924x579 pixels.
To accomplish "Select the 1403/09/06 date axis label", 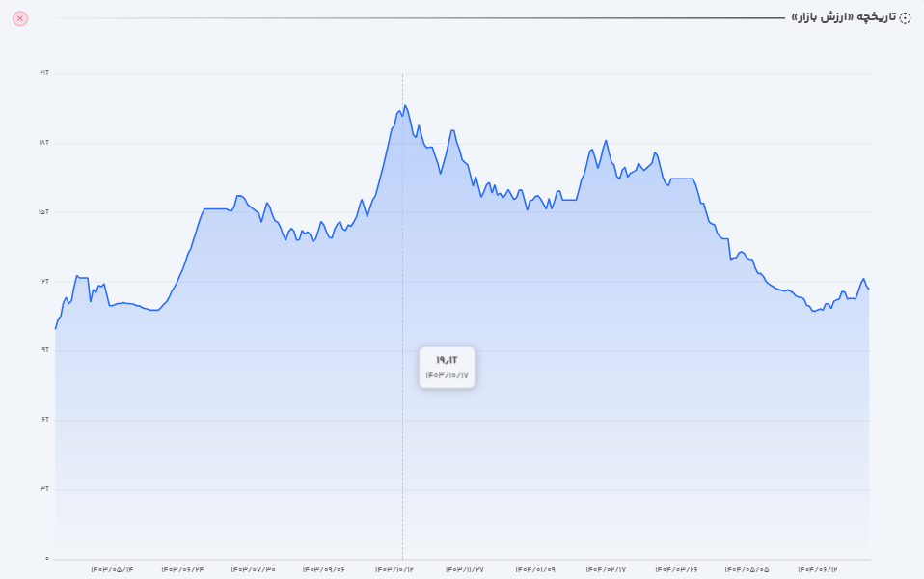I will (x=323, y=569).
